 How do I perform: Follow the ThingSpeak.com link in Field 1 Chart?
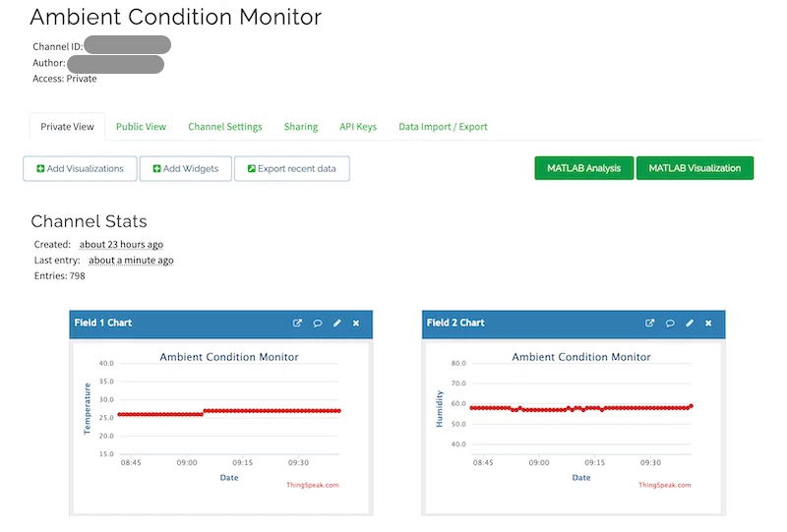click(312, 485)
